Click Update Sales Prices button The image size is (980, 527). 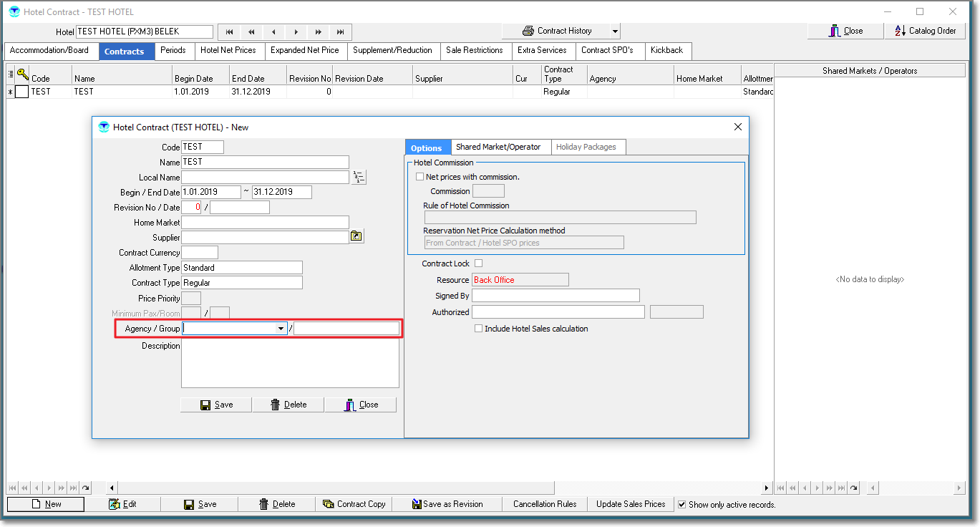[x=631, y=504]
